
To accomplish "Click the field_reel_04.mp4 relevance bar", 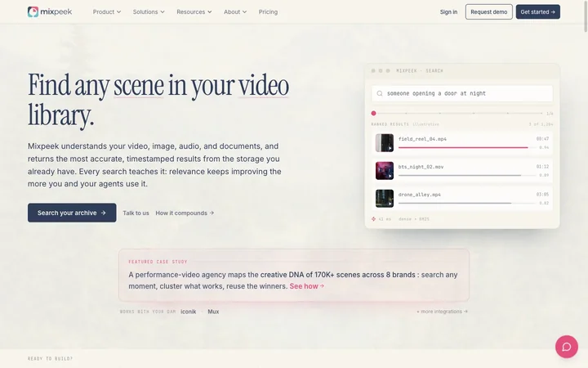I will click(467, 147).
